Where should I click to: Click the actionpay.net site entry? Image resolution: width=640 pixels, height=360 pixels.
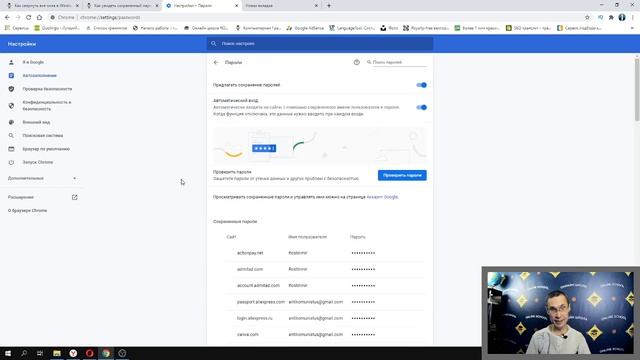(250, 253)
